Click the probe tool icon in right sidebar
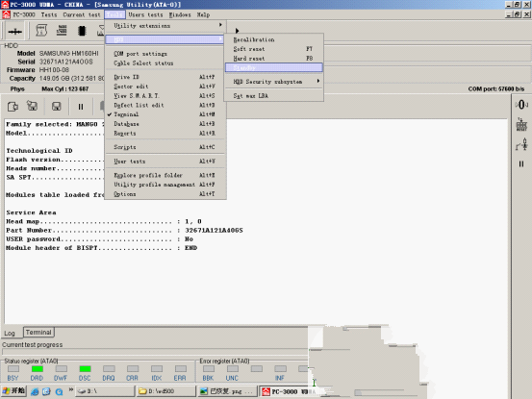532x399 pixels. click(x=521, y=144)
